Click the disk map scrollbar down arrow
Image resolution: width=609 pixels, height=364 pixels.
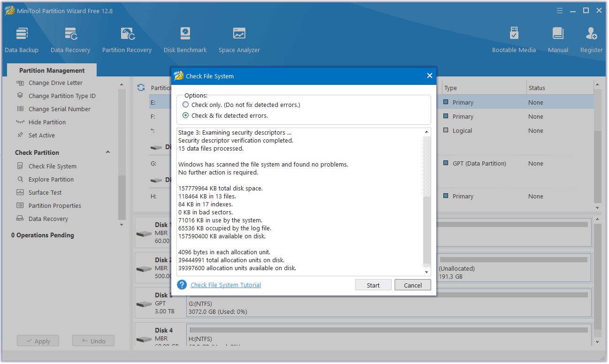[597, 342]
